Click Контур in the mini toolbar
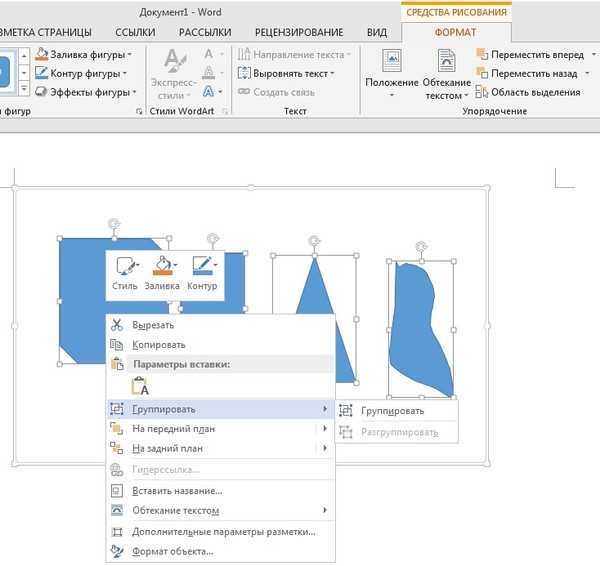600x566 pixels. [202, 273]
